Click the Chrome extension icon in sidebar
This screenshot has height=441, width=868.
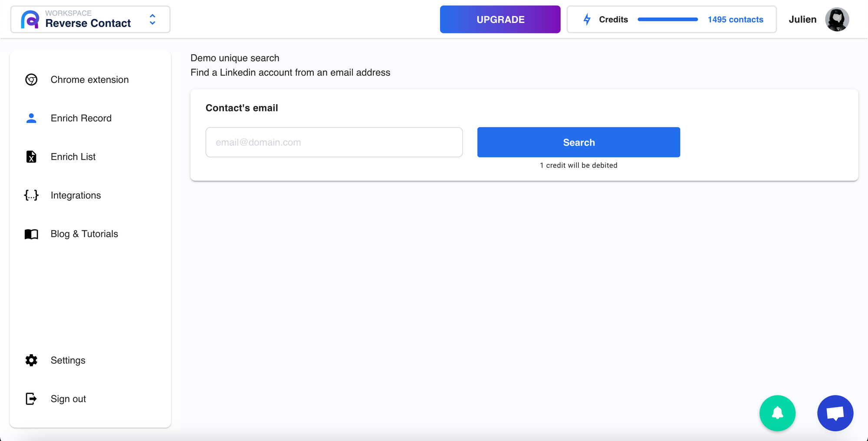point(31,80)
